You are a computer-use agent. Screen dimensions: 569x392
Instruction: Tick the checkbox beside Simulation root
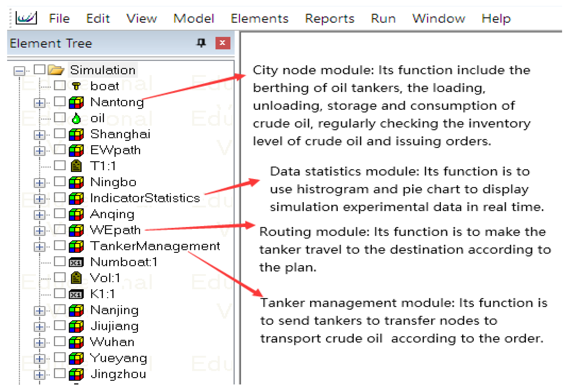pyautogui.click(x=40, y=70)
